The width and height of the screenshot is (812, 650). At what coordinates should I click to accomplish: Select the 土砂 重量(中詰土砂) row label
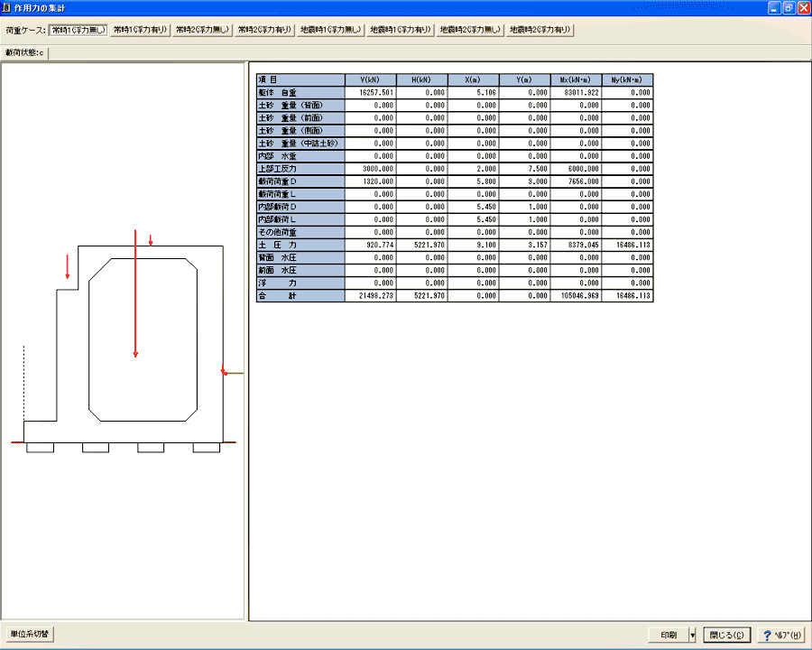click(300, 144)
